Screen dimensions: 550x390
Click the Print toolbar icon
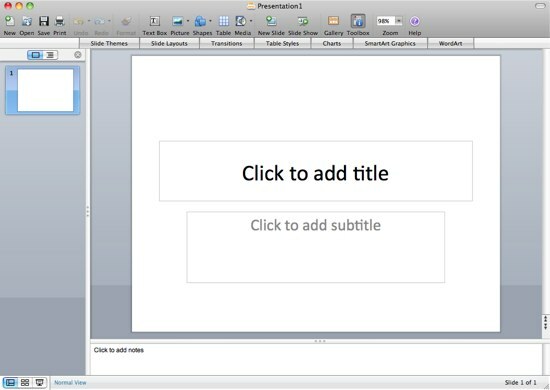60,21
